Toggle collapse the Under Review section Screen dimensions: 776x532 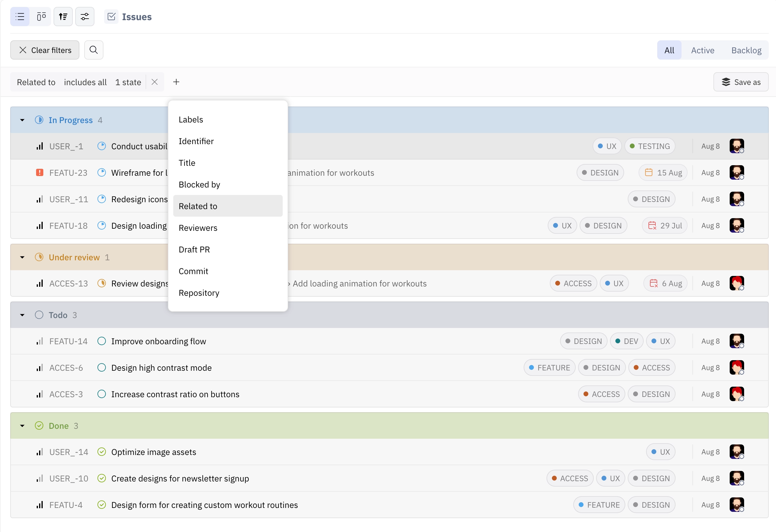tap(22, 257)
